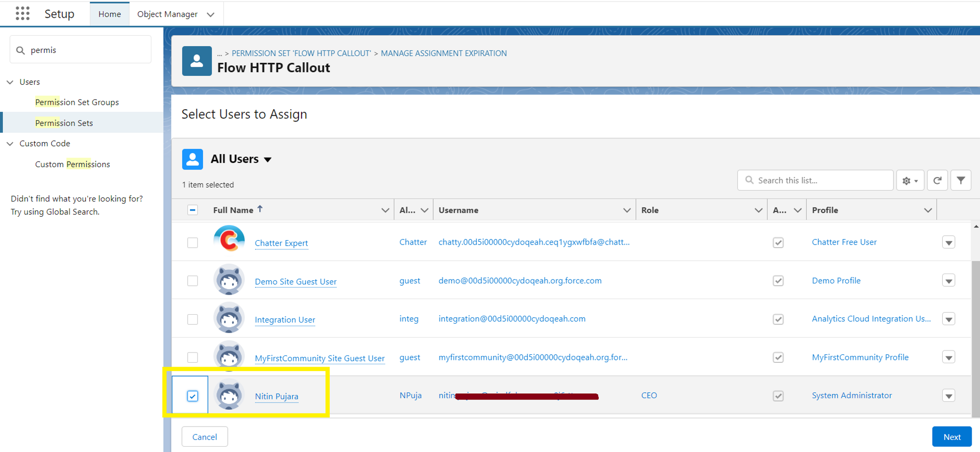Click inside the Search this list field
The image size is (980, 452).
(815, 180)
